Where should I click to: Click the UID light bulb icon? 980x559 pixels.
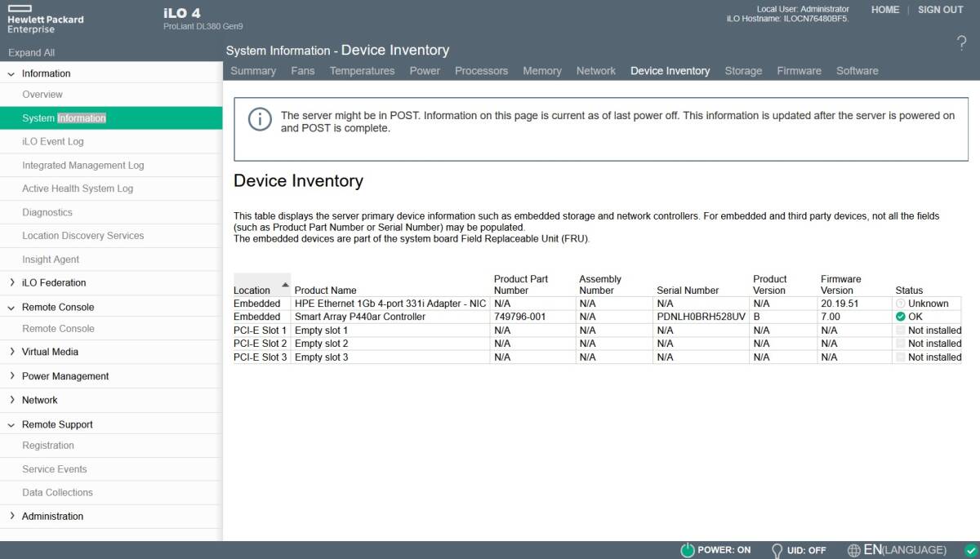pos(777,550)
